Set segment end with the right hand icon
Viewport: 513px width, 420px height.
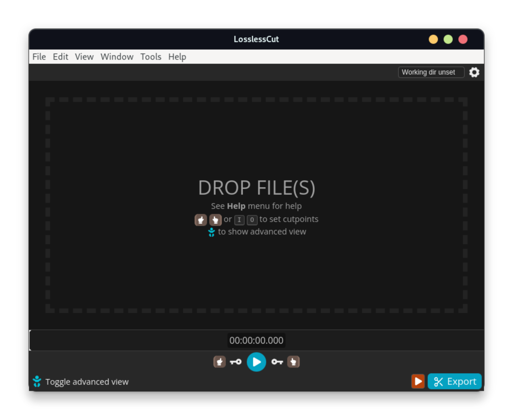coord(293,362)
